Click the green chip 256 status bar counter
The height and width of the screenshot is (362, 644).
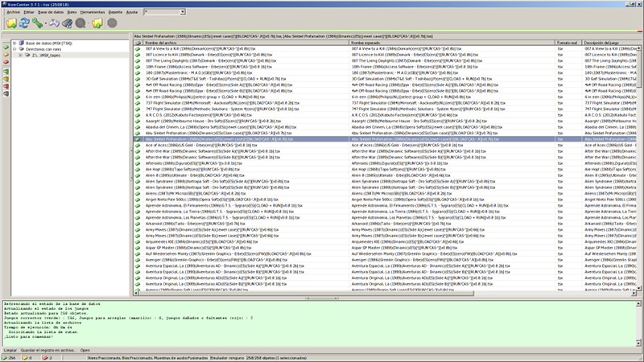point(9,358)
